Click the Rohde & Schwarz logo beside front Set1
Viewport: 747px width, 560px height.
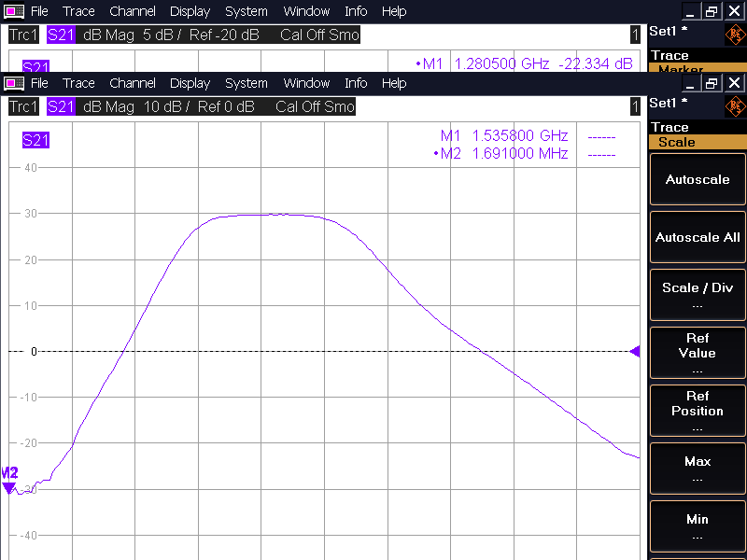pyautogui.click(x=735, y=105)
